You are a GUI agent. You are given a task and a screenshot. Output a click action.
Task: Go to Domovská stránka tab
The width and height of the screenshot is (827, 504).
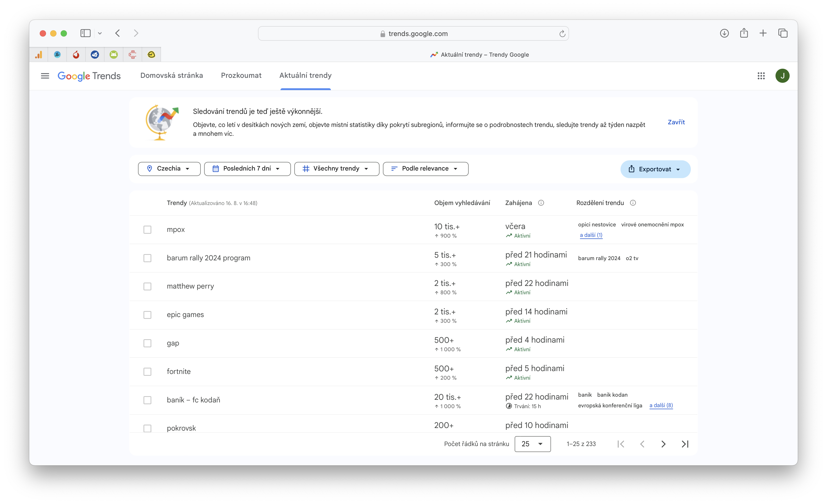(x=171, y=75)
